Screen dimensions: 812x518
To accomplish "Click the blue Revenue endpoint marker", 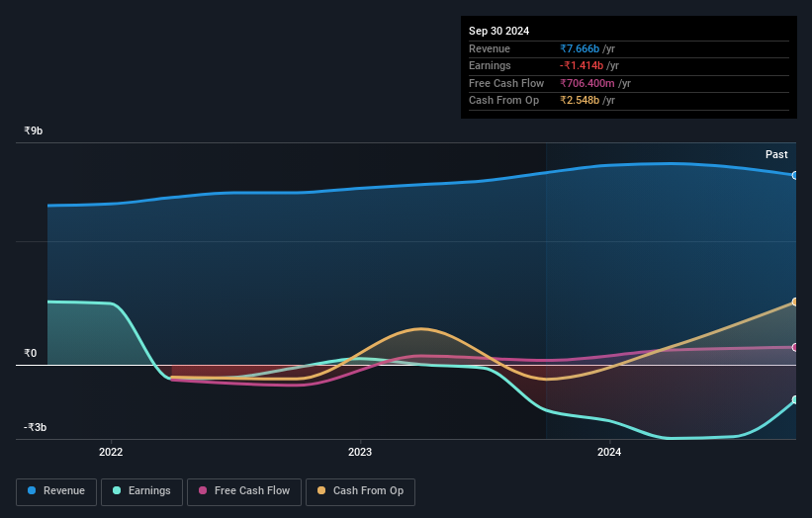I will [x=795, y=175].
